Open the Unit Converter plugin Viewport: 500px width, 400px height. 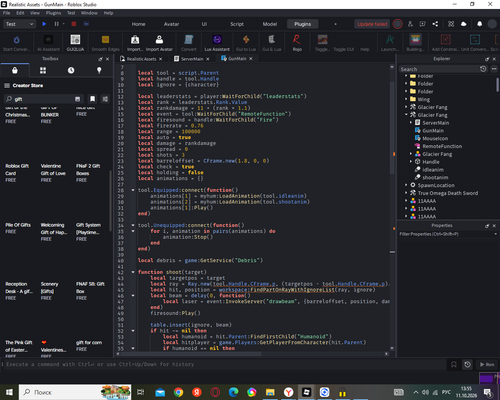click(x=475, y=43)
